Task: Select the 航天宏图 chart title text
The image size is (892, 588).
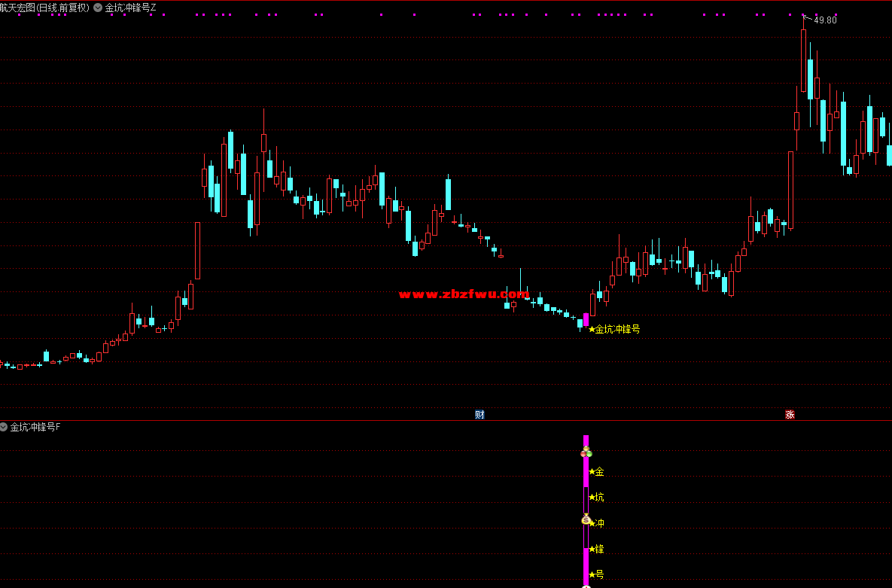Action: [x=44, y=8]
